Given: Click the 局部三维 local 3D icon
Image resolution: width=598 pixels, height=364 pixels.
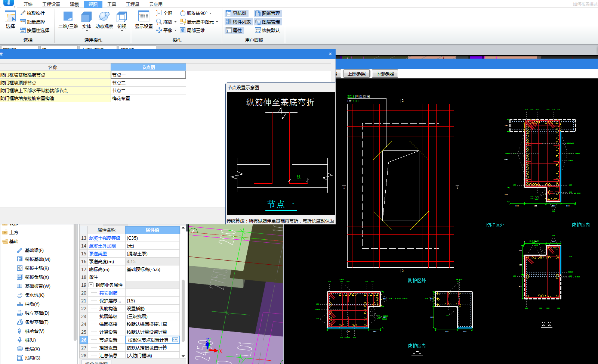Looking at the screenshot, I should pos(183,30).
